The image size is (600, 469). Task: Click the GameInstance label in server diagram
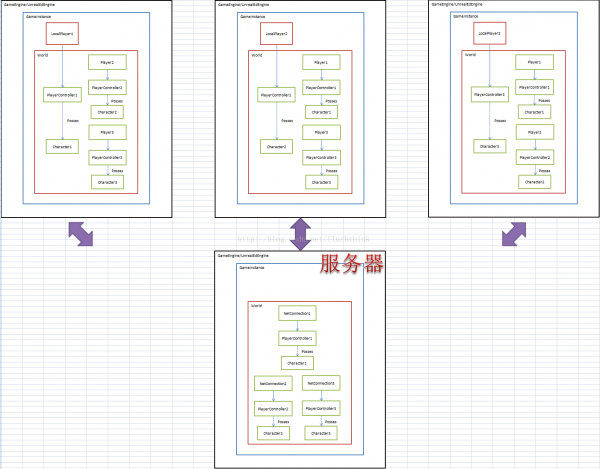pyautogui.click(x=252, y=268)
